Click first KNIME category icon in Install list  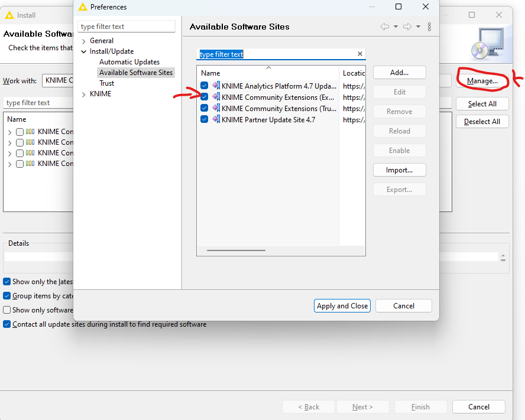point(30,131)
